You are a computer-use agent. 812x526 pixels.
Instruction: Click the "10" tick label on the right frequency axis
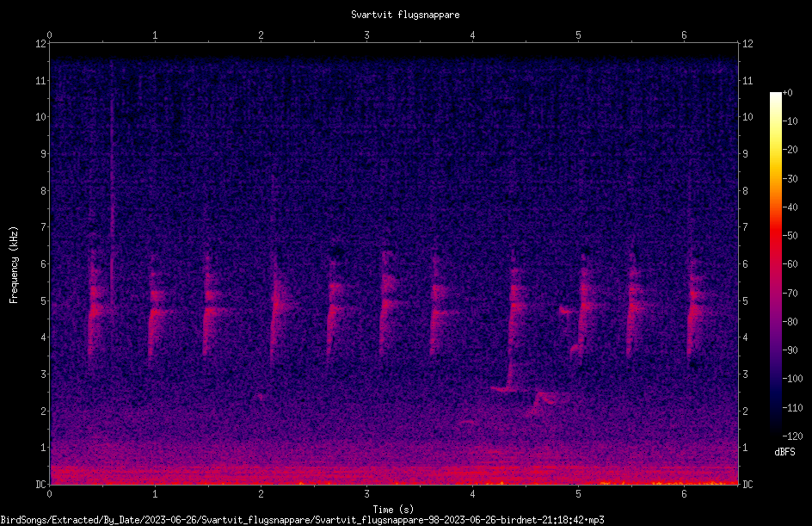(747, 117)
